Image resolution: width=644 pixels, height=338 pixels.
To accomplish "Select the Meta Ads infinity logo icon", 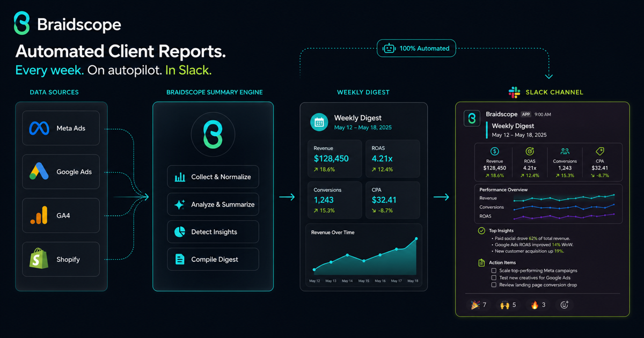I will coord(39,128).
